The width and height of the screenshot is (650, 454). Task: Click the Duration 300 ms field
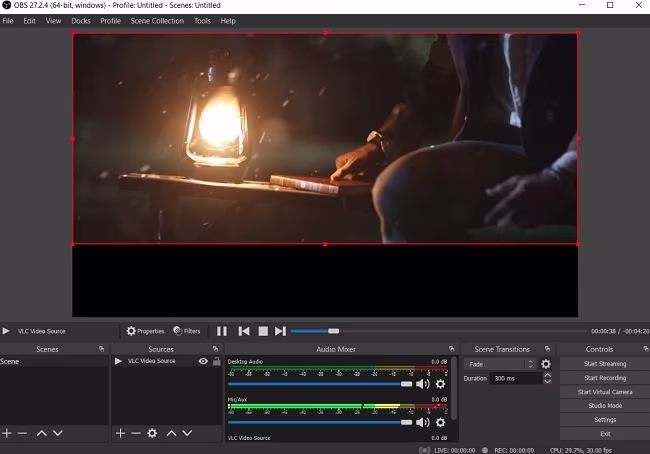(x=516, y=378)
